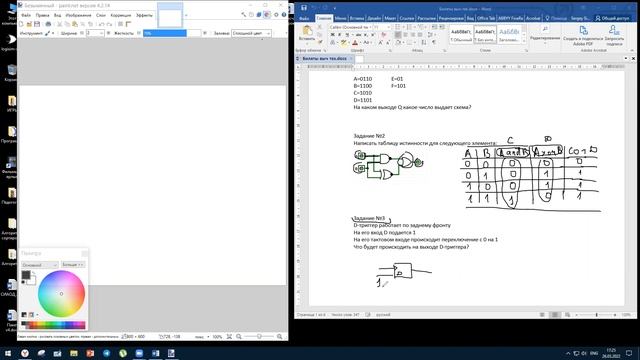Switch to Дизайн tab in Word

pos(374,18)
